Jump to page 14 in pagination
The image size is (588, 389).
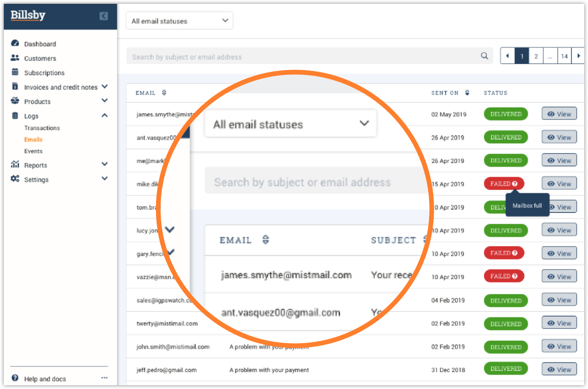(564, 56)
